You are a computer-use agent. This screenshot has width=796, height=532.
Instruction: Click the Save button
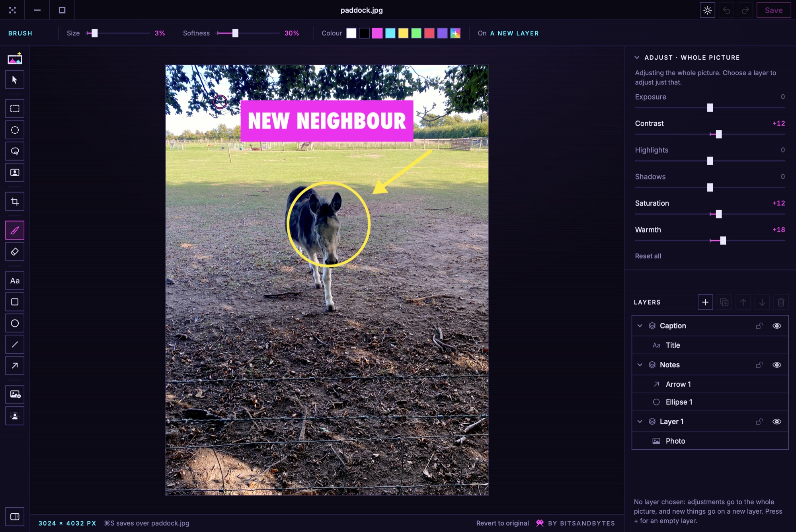coord(773,10)
